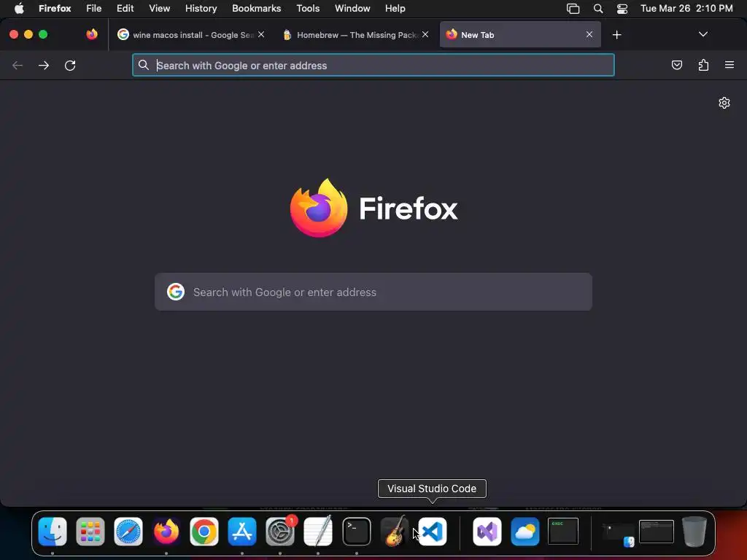Close the New Tab tab
Image resolution: width=747 pixels, height=560 pixels.
[x=589, y=34]
